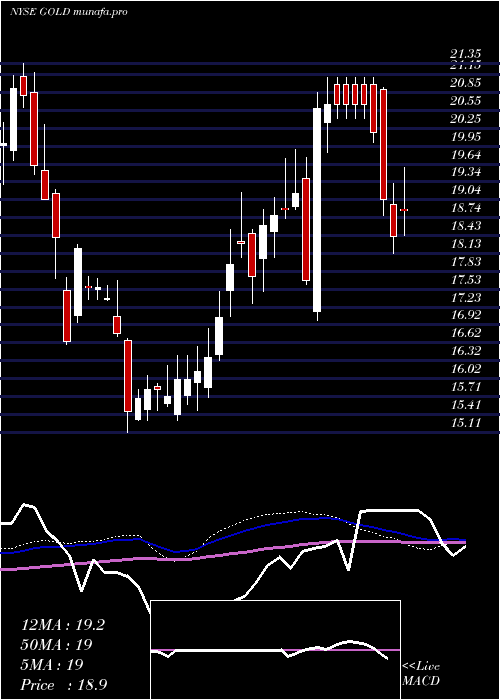Click the 12MA : 19.2 readout
Image resolution: width=500 pixels, height=700 pixels.
pos(63,625)
